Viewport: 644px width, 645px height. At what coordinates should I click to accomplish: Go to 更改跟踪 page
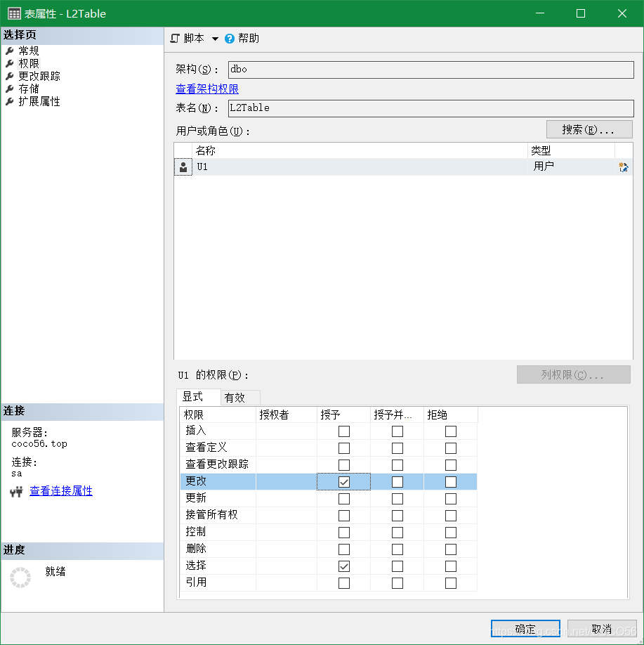[39, 76]
